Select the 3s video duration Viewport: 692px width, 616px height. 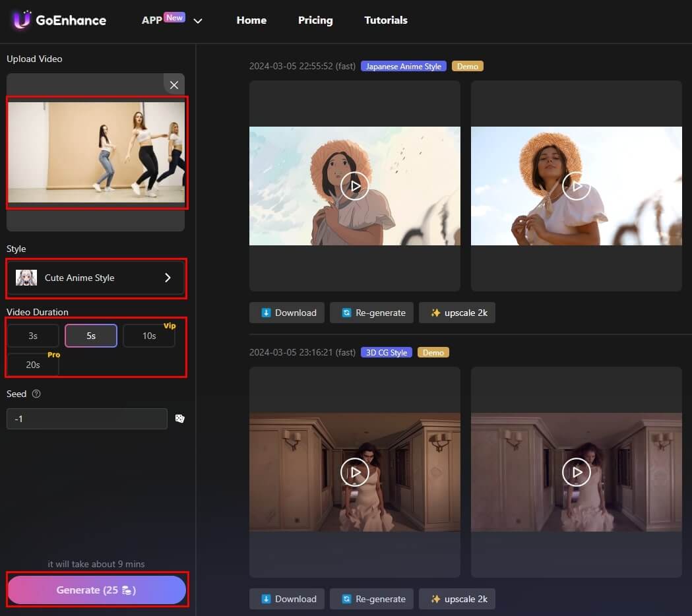[33, 336]
